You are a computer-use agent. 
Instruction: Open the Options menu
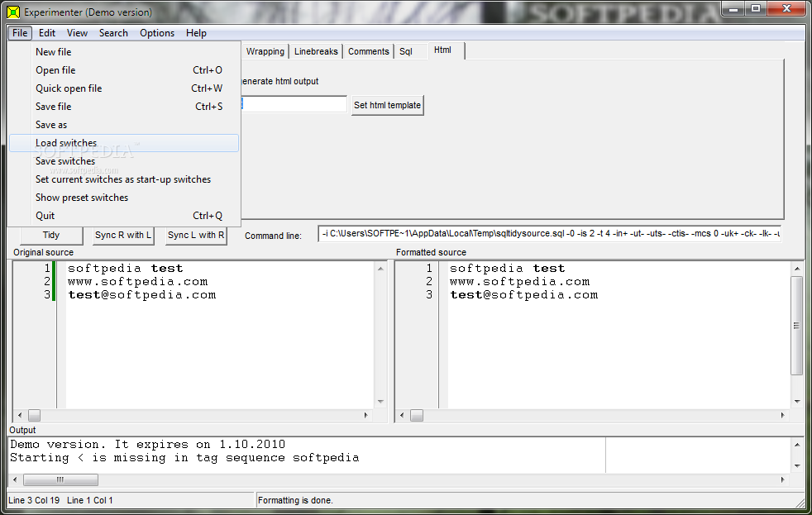coord(157,32)
